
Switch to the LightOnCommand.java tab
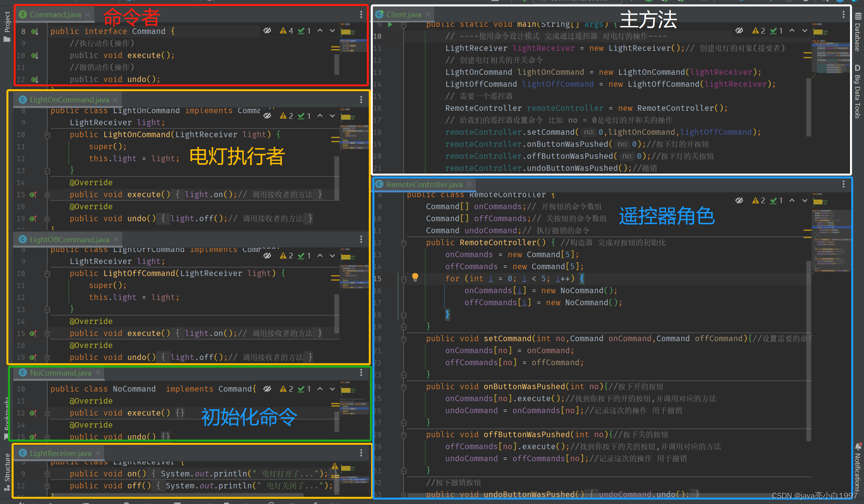[x=69, y=100]
